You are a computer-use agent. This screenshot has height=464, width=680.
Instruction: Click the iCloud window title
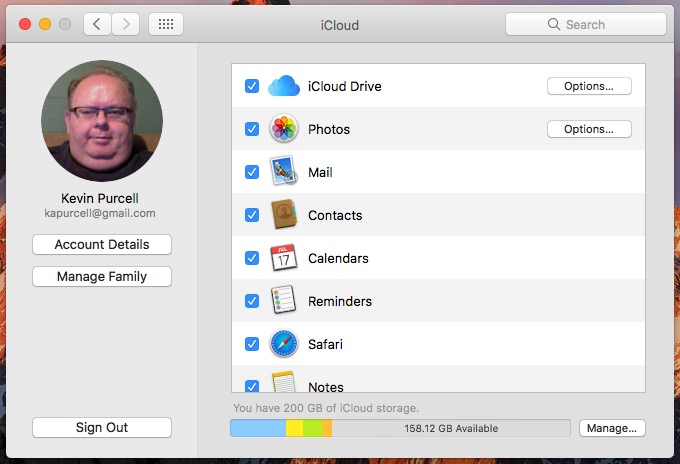tap(340, 25)
